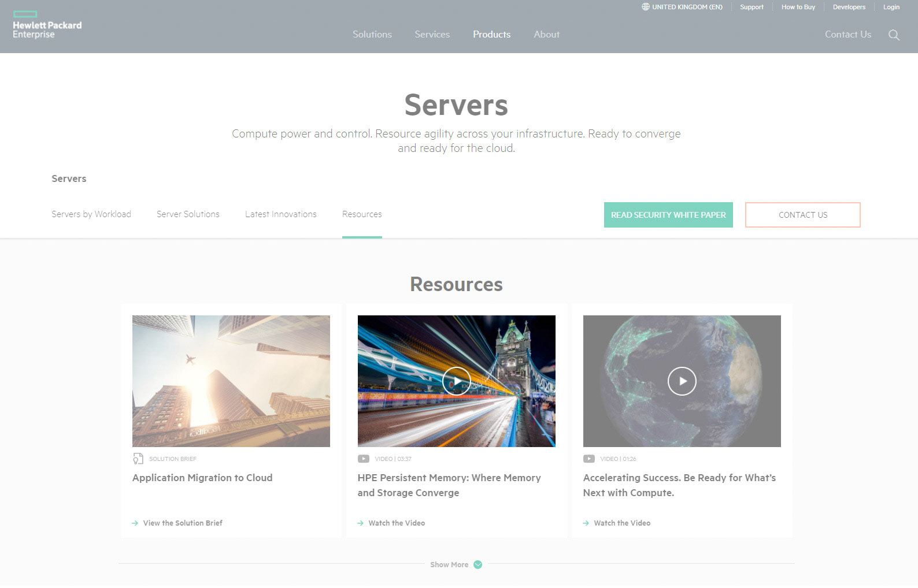Open the search magnifier icon
Screen dimensions: 918x588
point(894,35)
